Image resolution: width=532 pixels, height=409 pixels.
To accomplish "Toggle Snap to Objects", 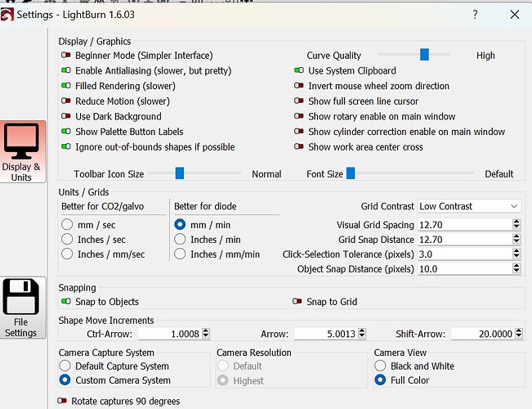I will tap(66, 301).
